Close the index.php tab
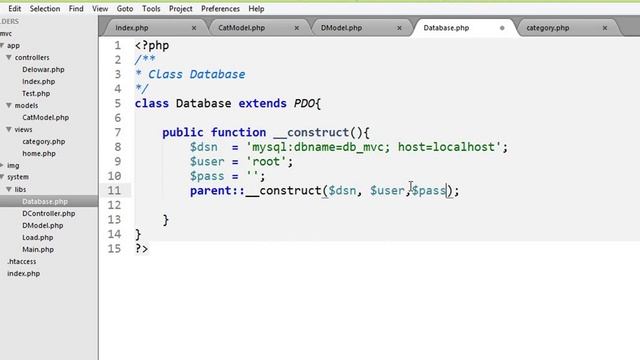 [x=194, y=28]
